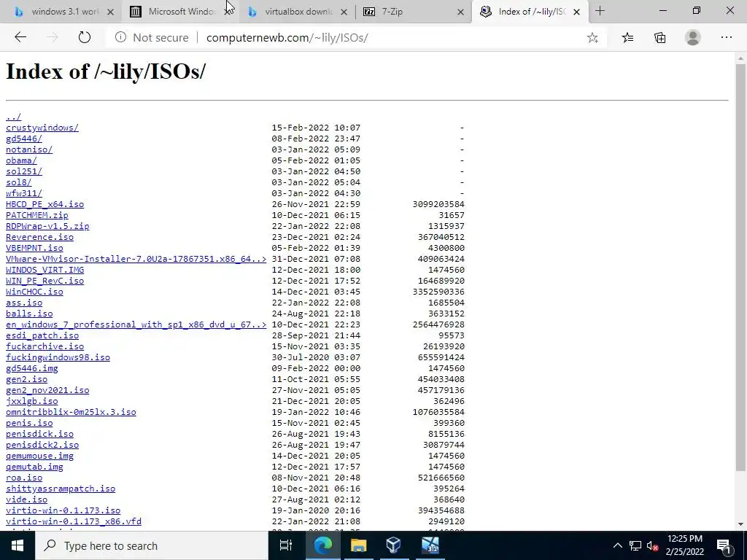Open Task View from the taskbar

[x=286, y=545]
